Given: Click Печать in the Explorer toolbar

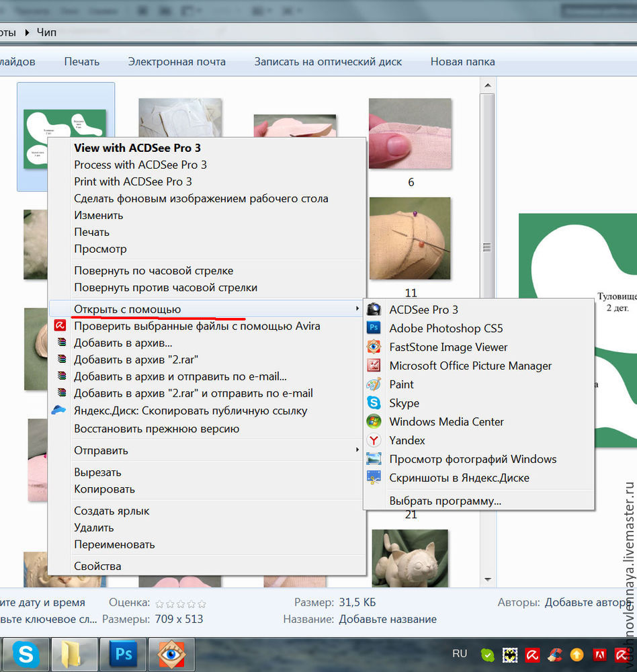Looking at the screenshot, I should pyautogui.click(x=81, y=62).
